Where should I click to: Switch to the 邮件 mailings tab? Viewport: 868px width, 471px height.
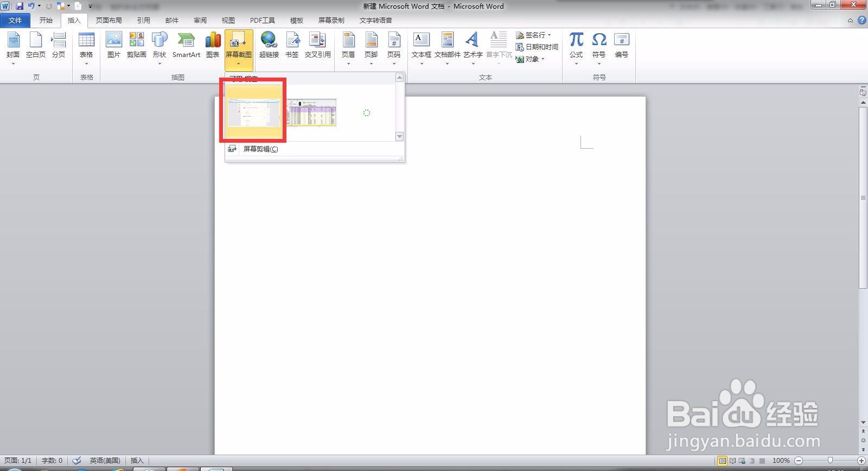tap(172, 21)
